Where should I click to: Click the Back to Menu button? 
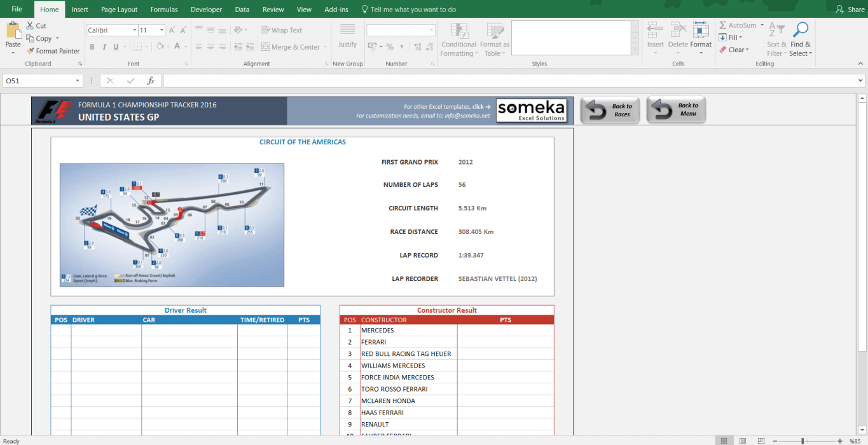point(676,109)
